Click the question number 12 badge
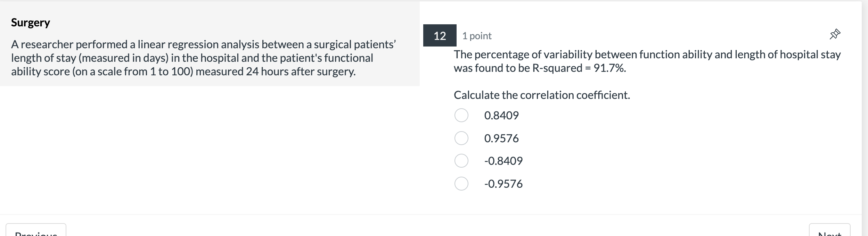 pyautogui.click(x=440, y=35)
